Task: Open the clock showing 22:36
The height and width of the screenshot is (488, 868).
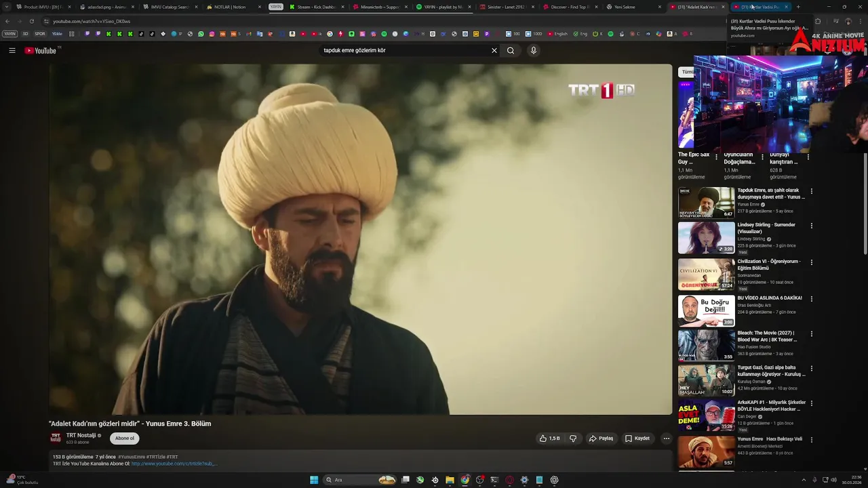Action: point(851,480)
